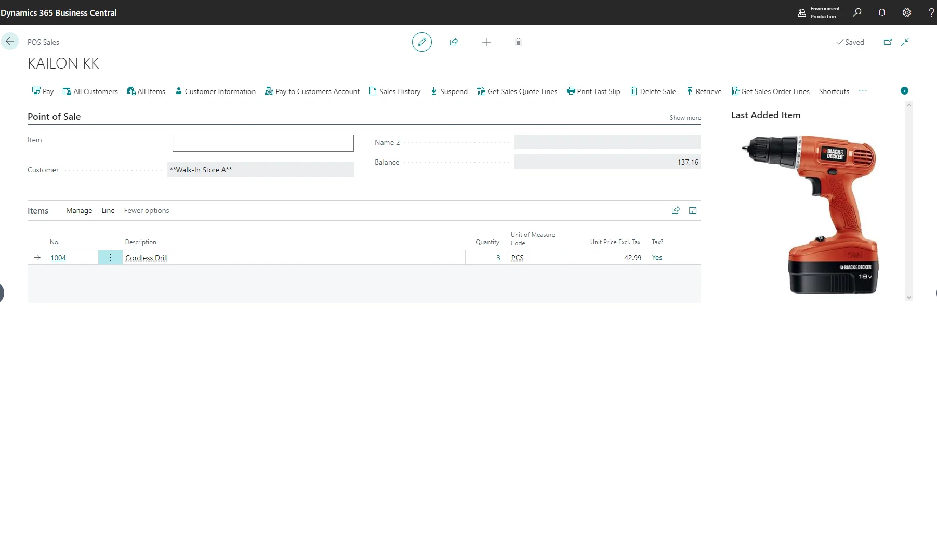The width and height of the screenshot is (937, 560).
Task: Click the search magnifier icon
Action: (x=857, y=12)
